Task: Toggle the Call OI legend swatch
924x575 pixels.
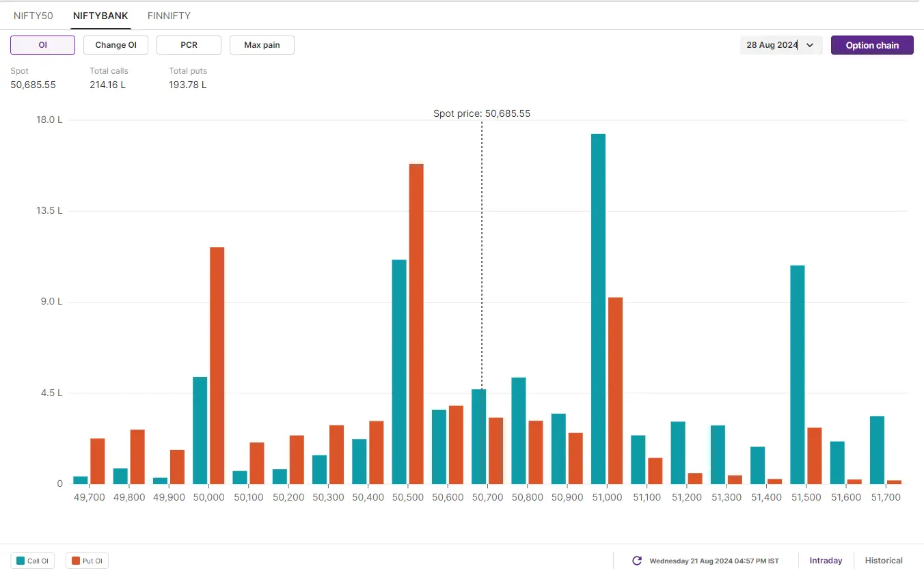Action: pos(21,561)
